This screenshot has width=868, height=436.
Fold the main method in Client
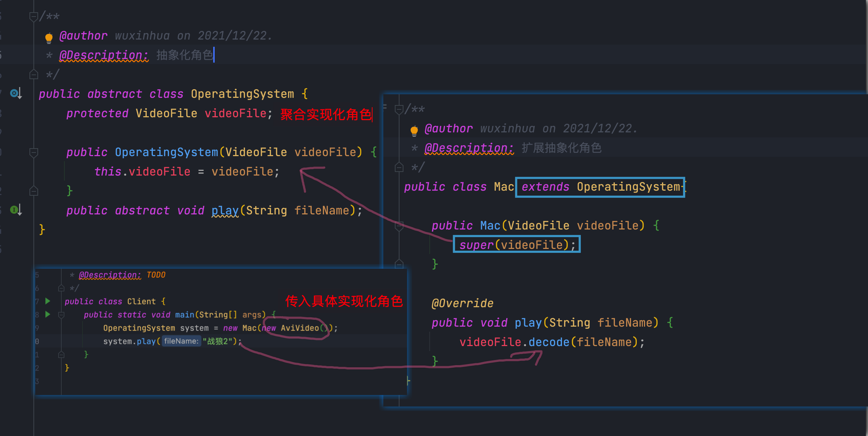pyautogui.click(x=61, y=315)
